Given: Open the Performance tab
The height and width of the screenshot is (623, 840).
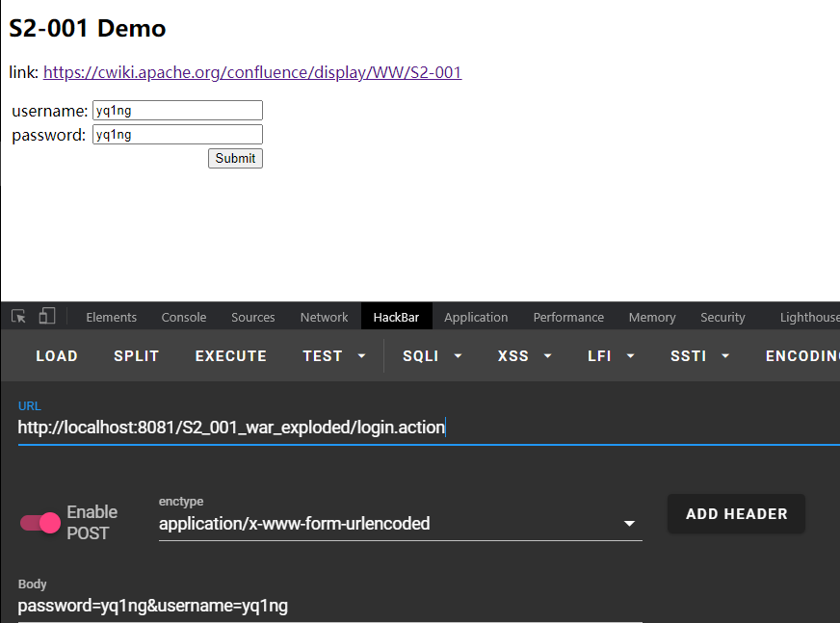Looking at the screenshot, I should click(568, 317).
